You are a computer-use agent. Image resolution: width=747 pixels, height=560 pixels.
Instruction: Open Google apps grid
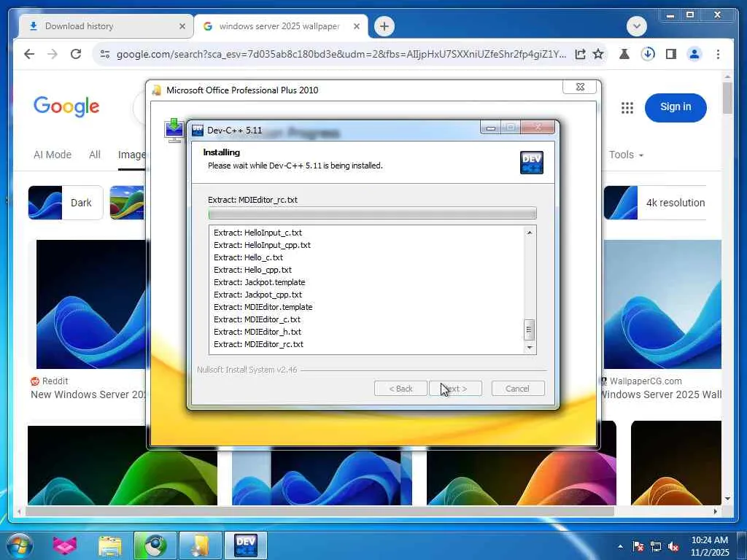[627, 108]
